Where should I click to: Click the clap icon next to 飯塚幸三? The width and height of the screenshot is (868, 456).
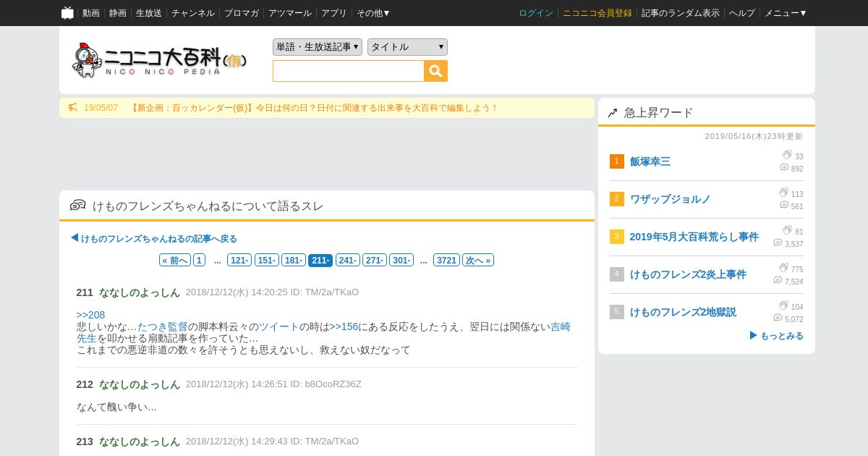pyautogui.click(x=787, y=155)
